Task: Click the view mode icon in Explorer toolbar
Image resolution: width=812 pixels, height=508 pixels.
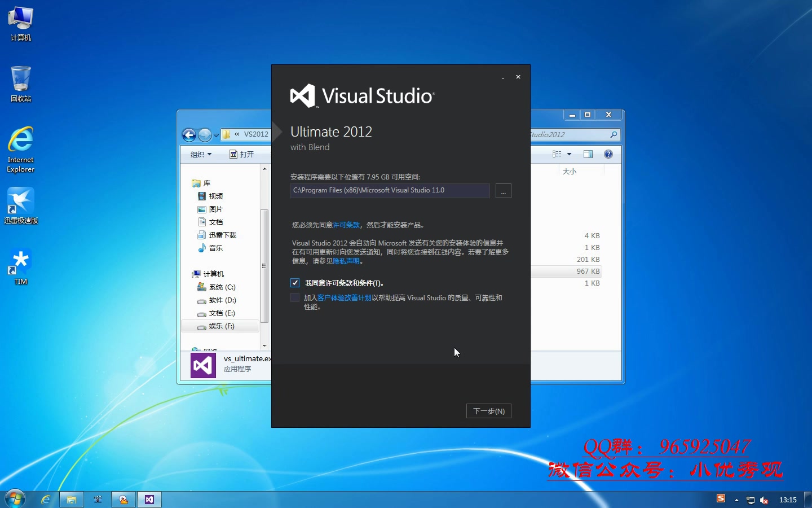Action: [x=557, y=154]
